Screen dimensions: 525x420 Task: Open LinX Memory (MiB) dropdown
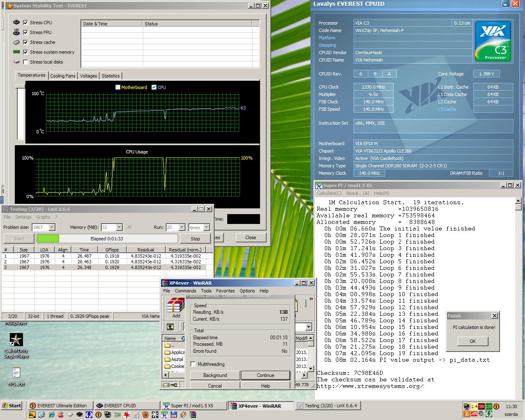pyautogui.click(x=119, y=227)
